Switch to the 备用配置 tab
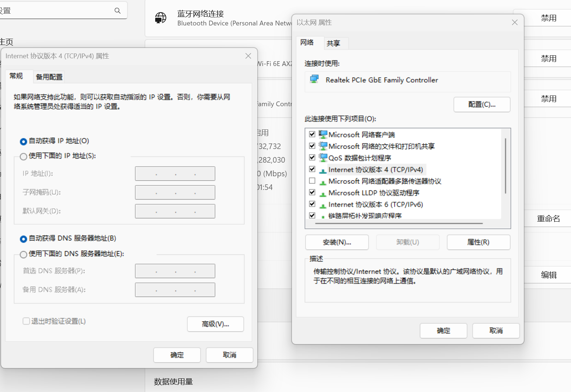This screenshot has width=571, height=392. click(49, 77)
